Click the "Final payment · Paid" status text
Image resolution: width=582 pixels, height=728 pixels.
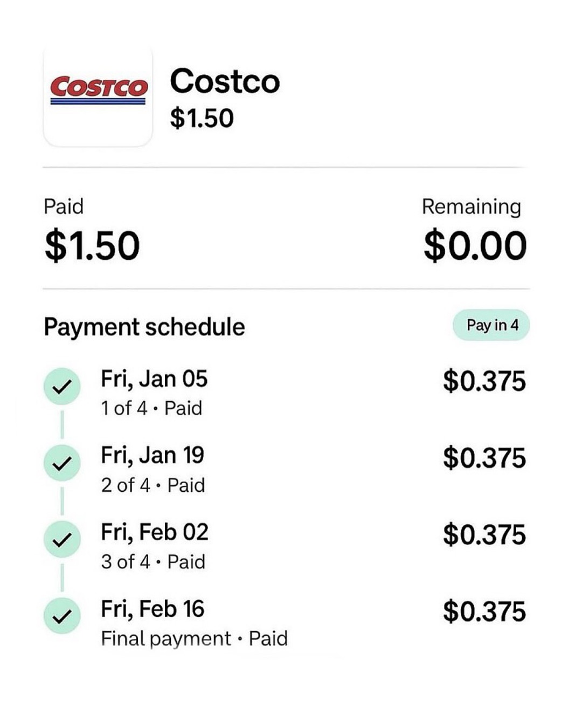[194, 639]
